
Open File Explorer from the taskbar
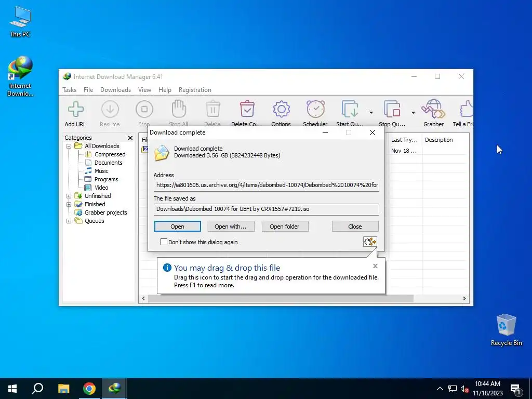pyautogui.click(x=63, y=389)
